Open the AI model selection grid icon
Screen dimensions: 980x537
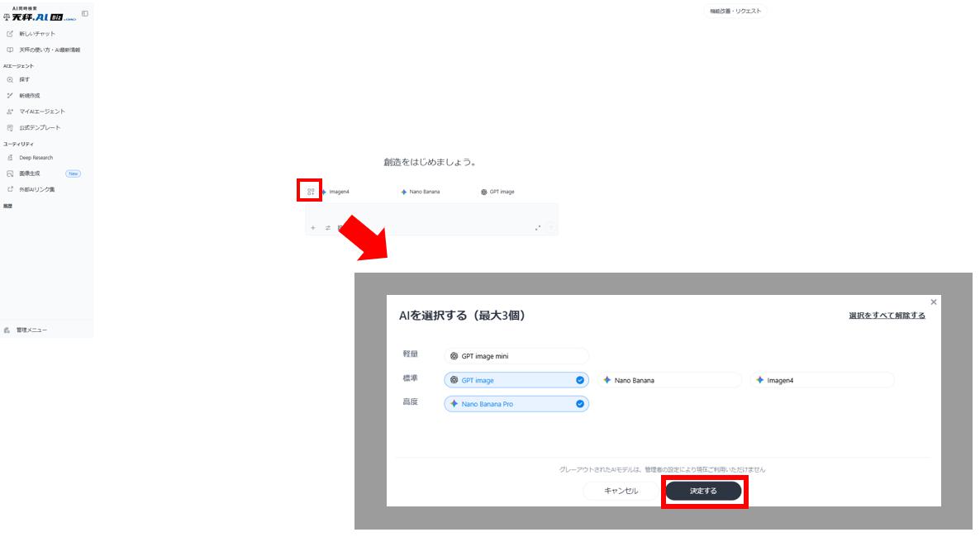(x=311, y=192)
